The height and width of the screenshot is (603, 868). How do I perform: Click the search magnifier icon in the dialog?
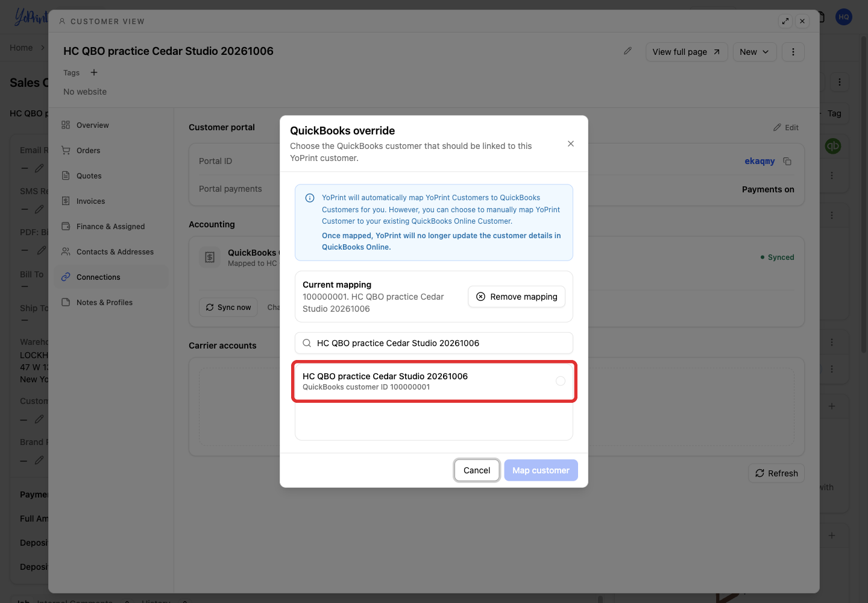click(x=307, y=343)
